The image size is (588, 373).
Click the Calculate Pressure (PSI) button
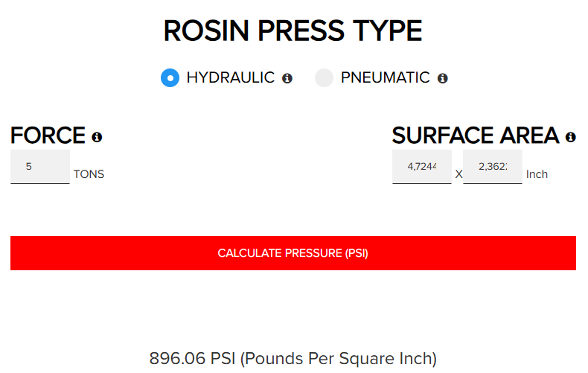293,253
